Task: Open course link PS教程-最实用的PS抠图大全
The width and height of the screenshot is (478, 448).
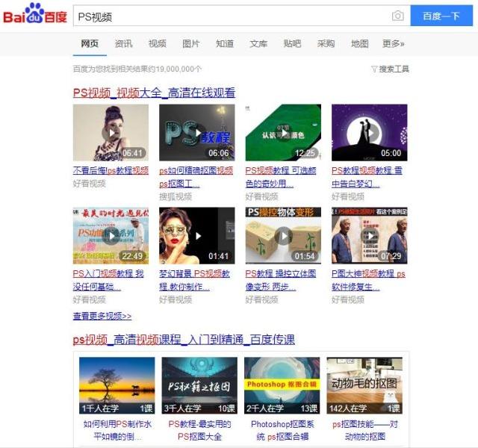Action: coord(199,430)
